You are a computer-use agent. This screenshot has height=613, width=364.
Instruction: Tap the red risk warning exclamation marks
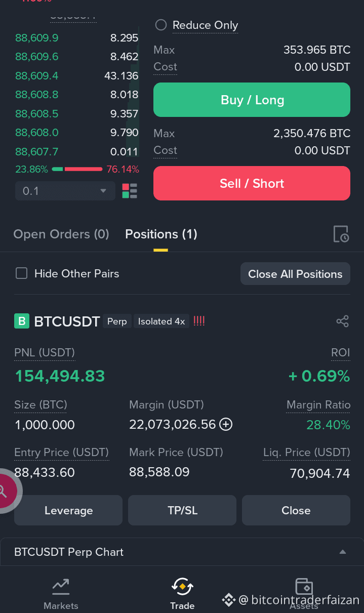pyautogui.click(x=199, y=321)
